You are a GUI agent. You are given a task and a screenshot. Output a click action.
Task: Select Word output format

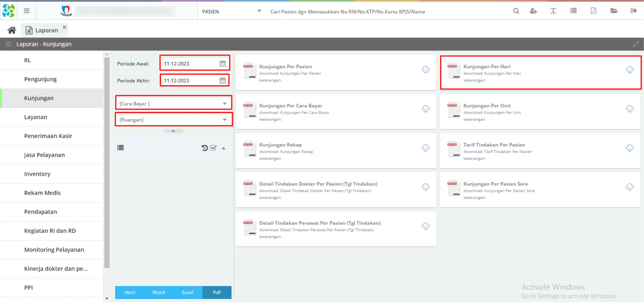[159, 293]
